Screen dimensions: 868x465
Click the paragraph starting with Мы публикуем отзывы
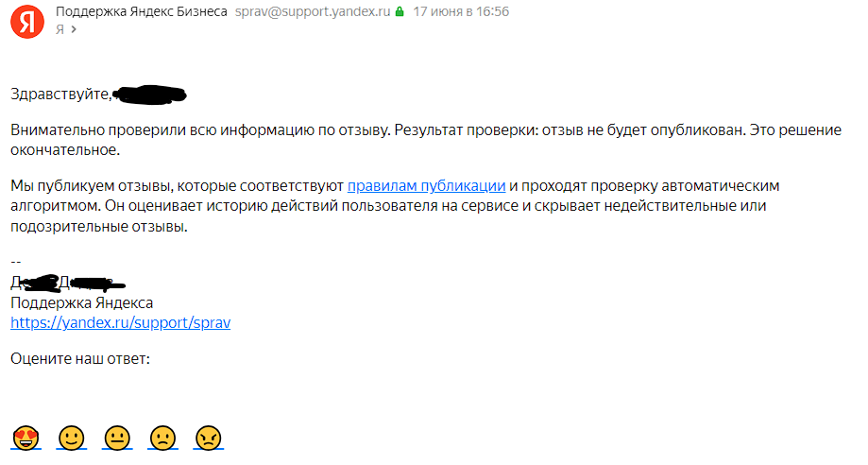[x=378, y=206]
